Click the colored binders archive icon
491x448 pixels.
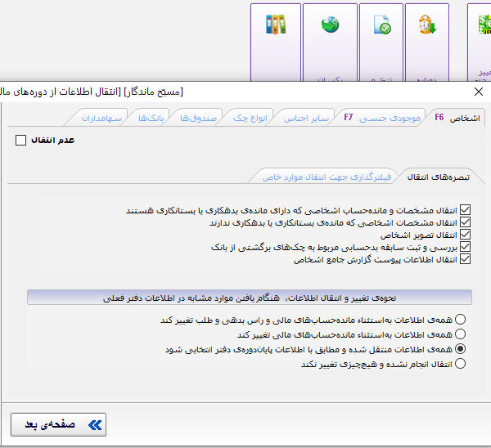coord(275,25)
